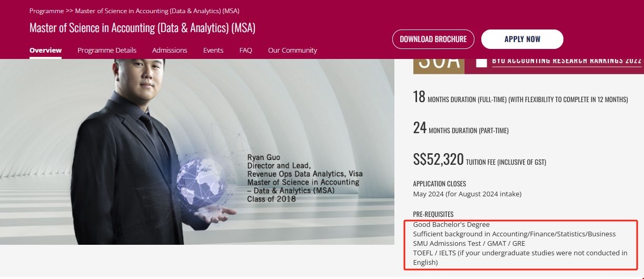Screen dimensions: 644x279
Task: Open the Overview tab
Action: 45,51
